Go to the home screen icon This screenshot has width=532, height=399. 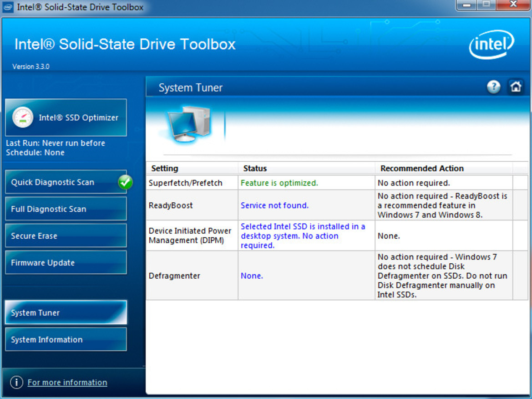point(516,87)
